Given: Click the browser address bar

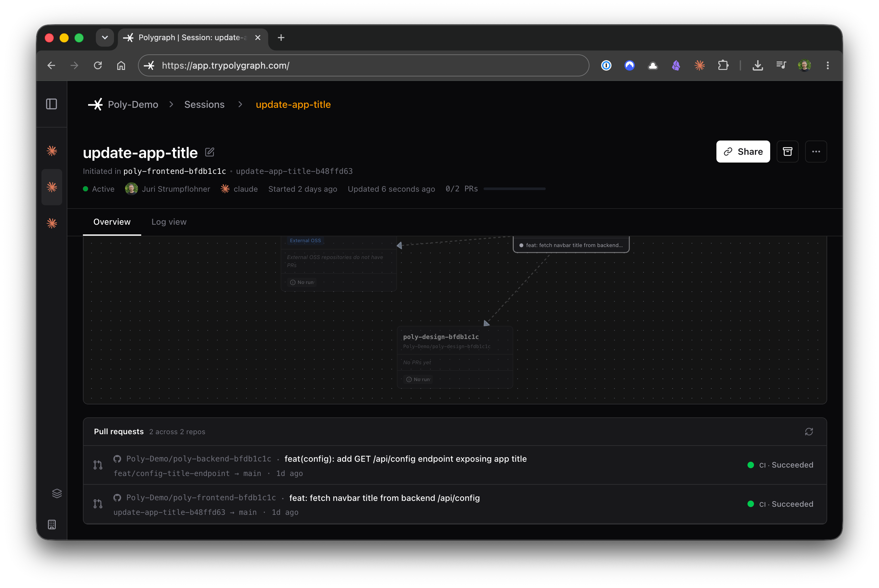Looking at the screenshot, I should [x=363, y=66].
